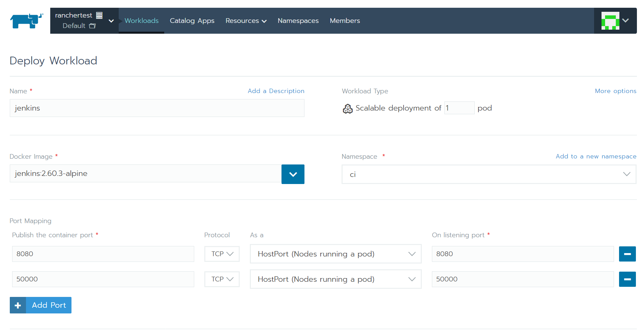644x335 pixels.
Task: Click container port field with 50000
Action: click(x=103, y=279)
